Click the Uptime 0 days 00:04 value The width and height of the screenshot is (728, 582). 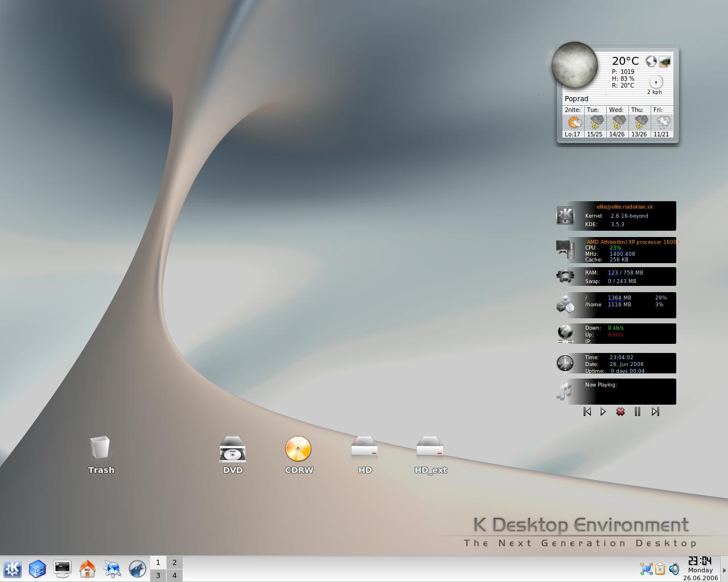(x=627, y=371)
